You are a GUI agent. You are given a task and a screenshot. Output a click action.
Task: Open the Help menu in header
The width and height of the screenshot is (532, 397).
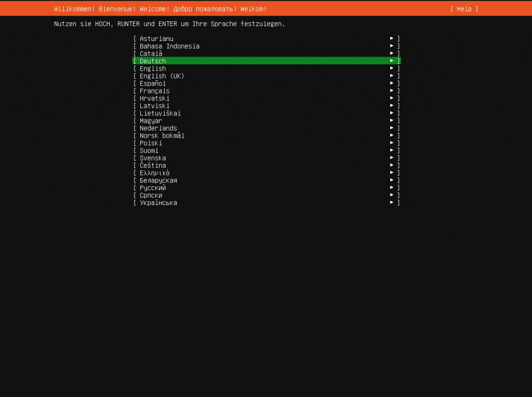(464, 9)
